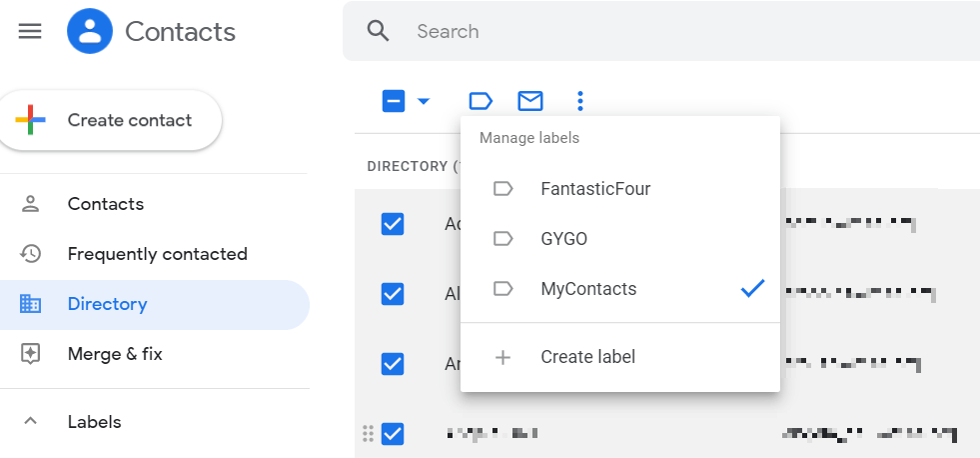
Task: Open the More actions three-dot menu
Action: pos(580,101)
